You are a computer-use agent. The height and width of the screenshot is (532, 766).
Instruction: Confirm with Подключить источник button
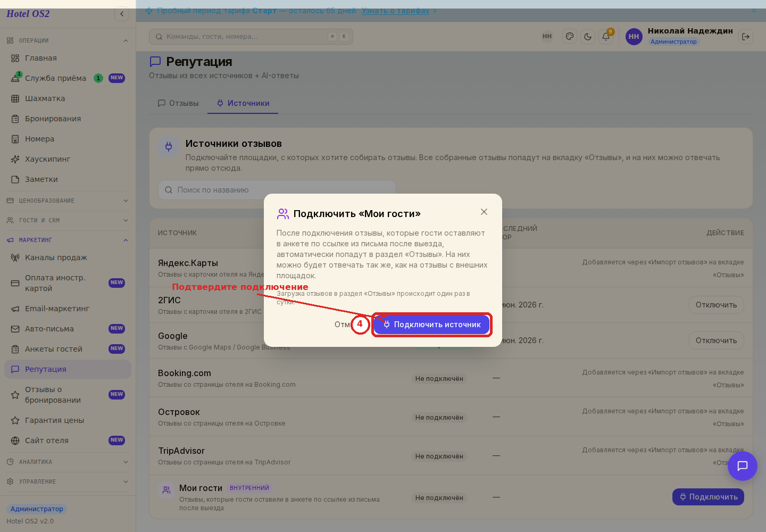431,325
